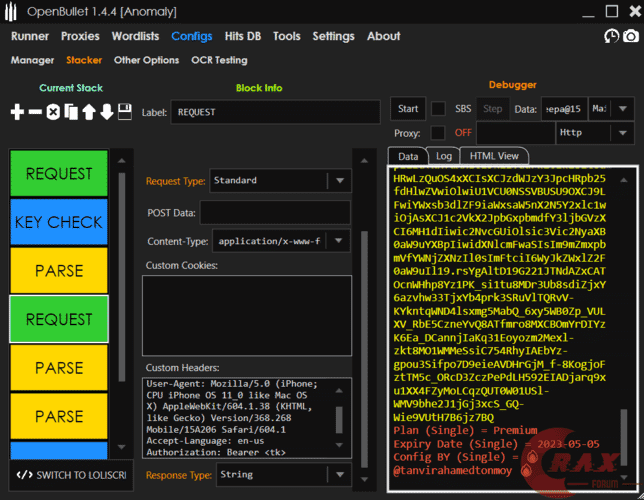
Task: Expand the Content-Type dropdown
Action: [340, 241]
